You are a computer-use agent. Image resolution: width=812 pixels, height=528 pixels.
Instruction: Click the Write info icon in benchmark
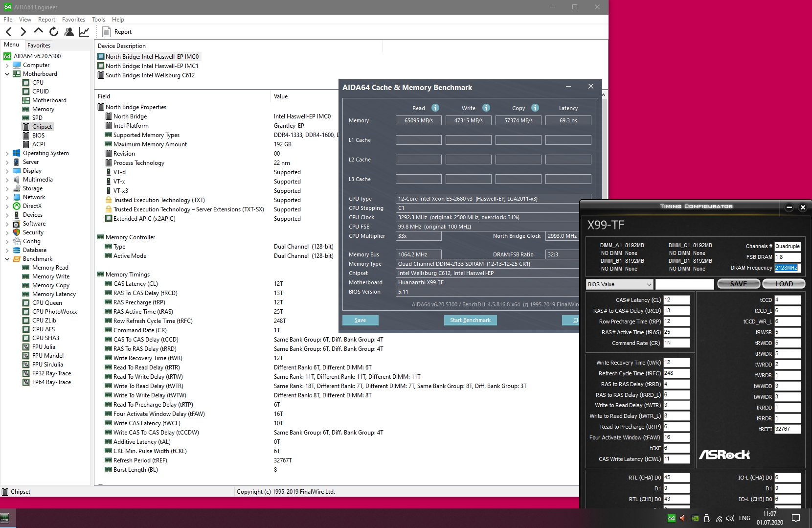[486, 108]
